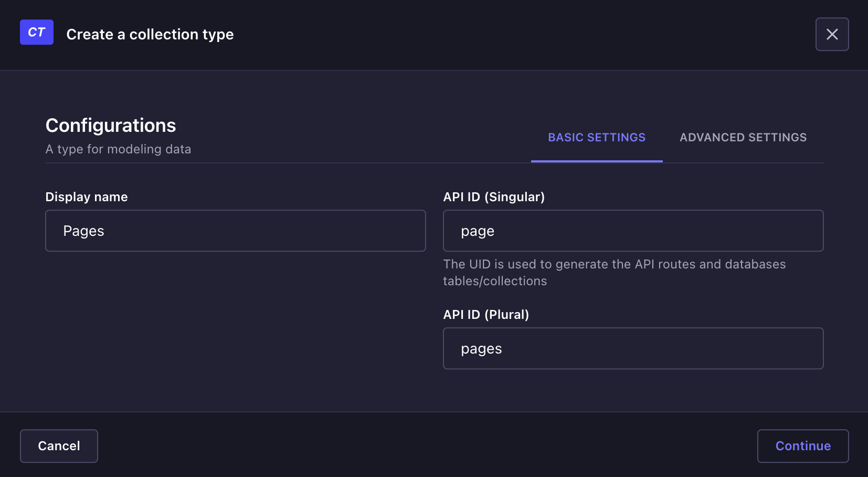Close the Create a collection type dialog
This screenshot has width=868, height=477.
point(832,34)
